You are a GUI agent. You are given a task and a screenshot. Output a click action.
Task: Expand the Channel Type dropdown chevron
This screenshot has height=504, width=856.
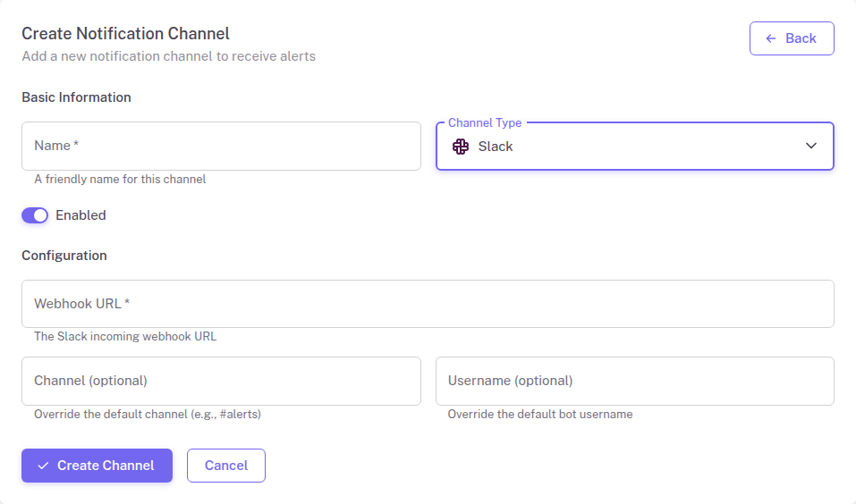pyautogui.click(x=810, y=146)
